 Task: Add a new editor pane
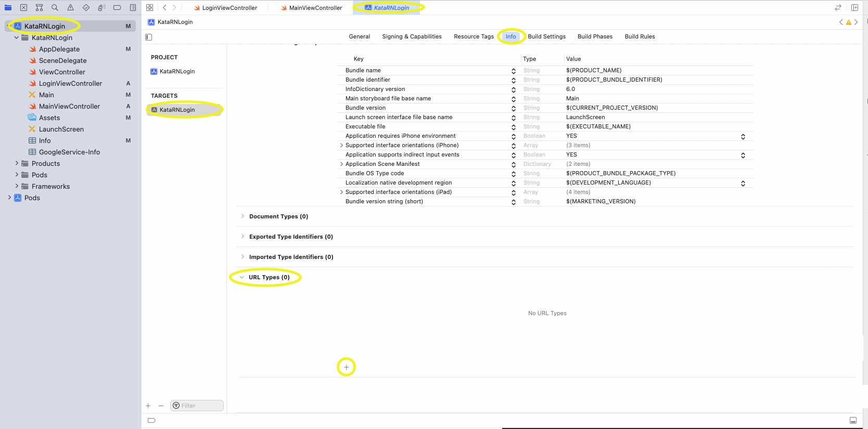854,8
